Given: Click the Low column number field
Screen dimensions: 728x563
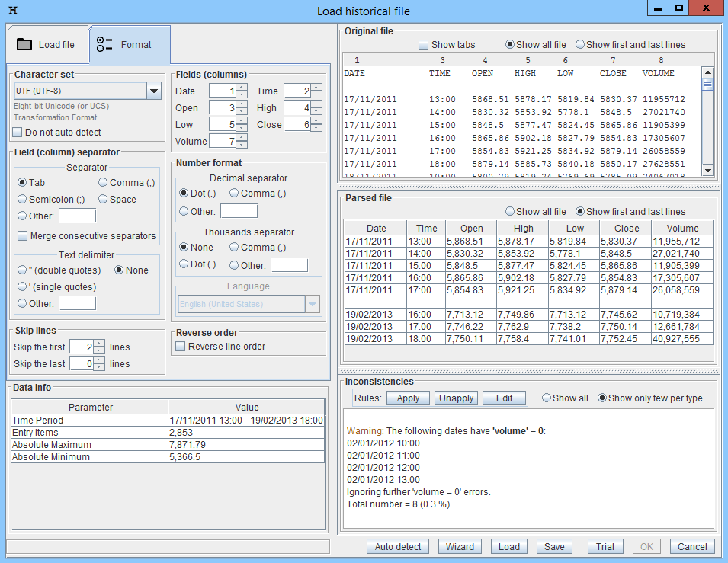Looking at the screenshot, I should coord(223,124).
